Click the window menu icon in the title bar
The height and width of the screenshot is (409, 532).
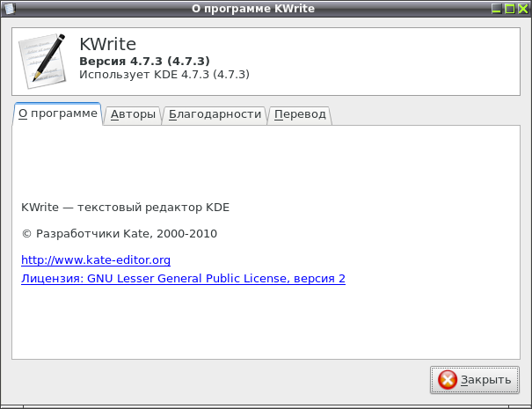9,8
